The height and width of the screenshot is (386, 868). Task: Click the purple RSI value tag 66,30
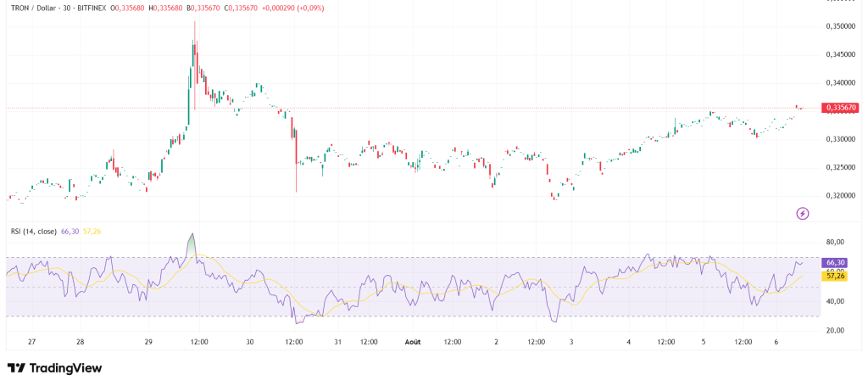(x=835, y=262)
